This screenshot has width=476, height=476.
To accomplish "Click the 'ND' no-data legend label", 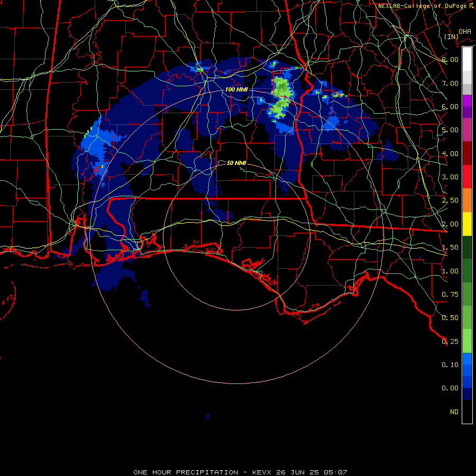I will pyautogui.click(x=454, y=412).
